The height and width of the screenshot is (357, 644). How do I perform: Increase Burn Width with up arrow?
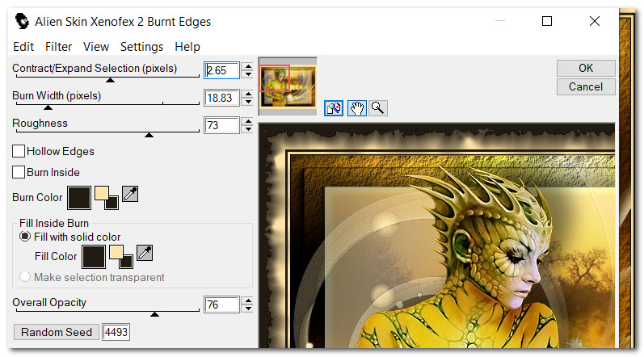247,94
